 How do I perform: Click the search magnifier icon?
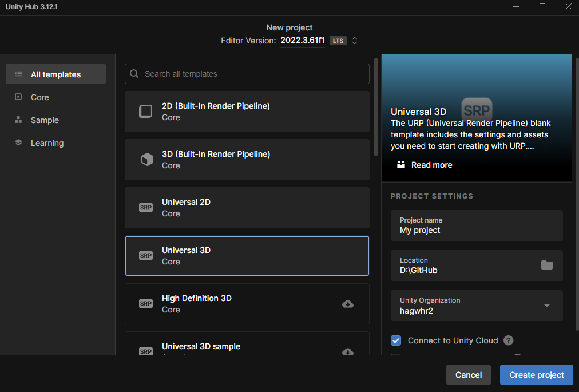134,74
